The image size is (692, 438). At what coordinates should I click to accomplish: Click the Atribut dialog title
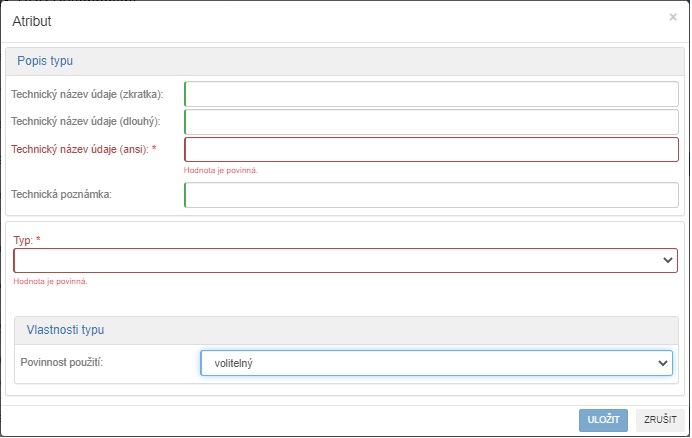coord(32,20)
